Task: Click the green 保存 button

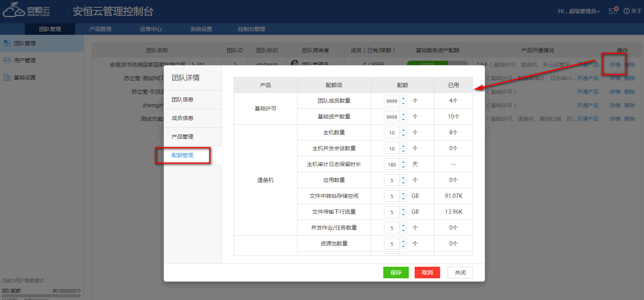Action: [x=396, y=273]
